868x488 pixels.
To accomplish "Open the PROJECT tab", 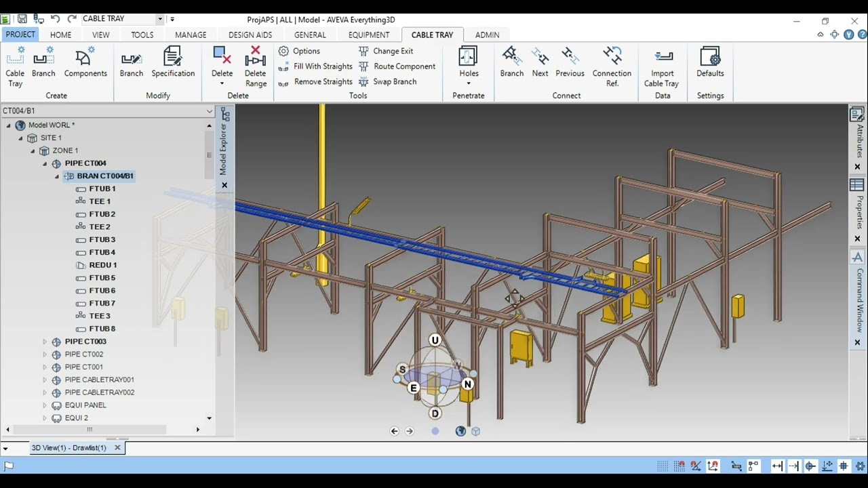I will click(20, 35).
